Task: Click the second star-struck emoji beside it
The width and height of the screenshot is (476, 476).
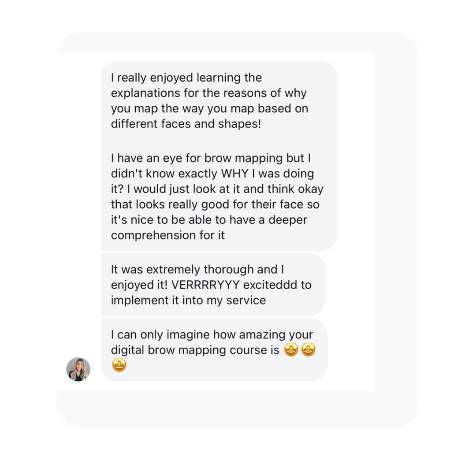Action: point(308,350)
